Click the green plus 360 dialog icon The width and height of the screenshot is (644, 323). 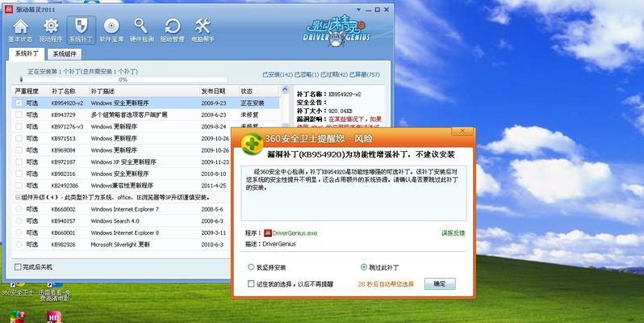coord(252,144)
